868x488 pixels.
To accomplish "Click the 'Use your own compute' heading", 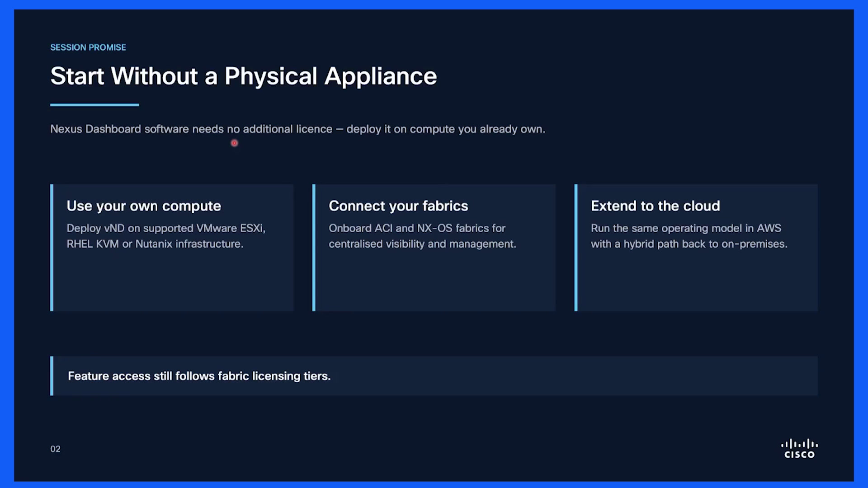I will point(144,206).
